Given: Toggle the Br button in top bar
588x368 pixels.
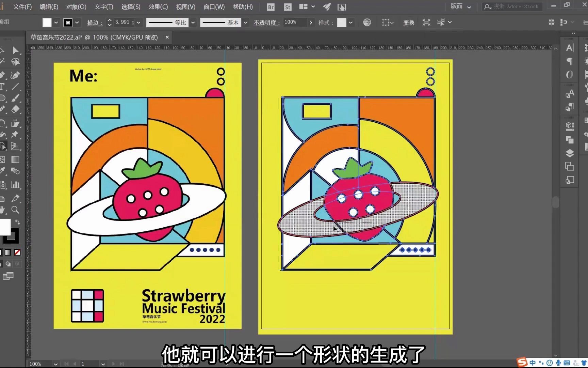Looking at the screenshot, I should [270, 6].
